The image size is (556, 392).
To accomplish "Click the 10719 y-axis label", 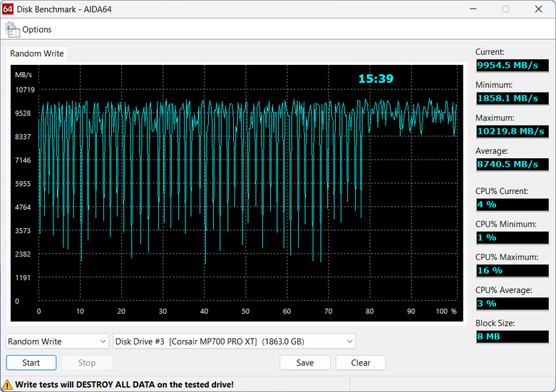I will click(x=25, y=90).
